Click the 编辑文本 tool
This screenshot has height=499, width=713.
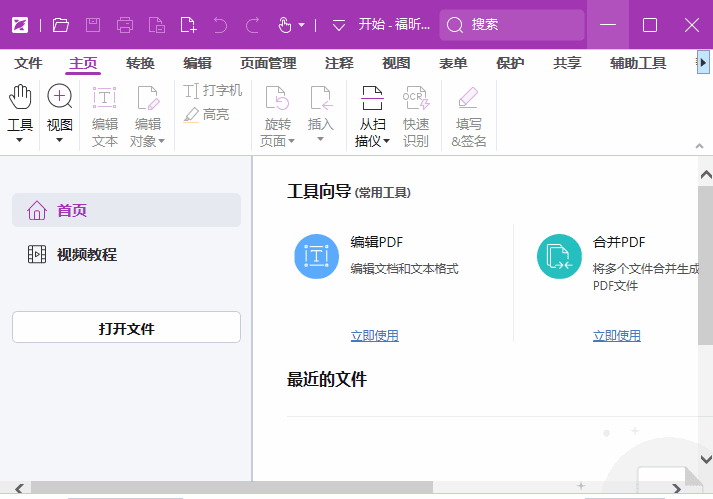click(105, 116)
